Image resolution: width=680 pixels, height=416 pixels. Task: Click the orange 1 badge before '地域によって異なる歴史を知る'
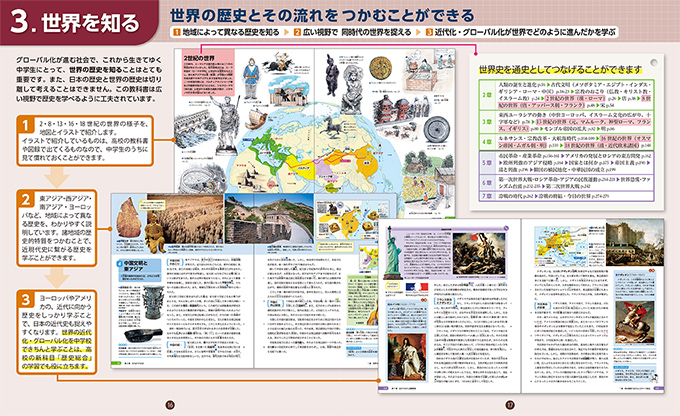177,32
